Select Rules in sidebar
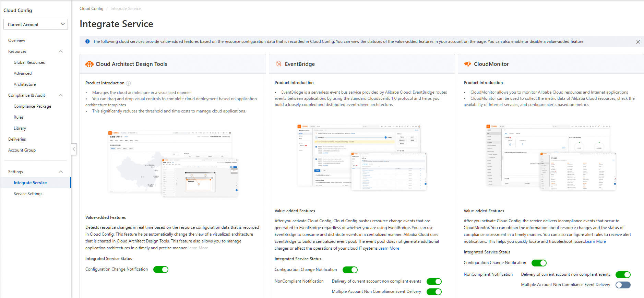Screen dimensions: 644x298 pyautogui.click(x=19, y=117)
